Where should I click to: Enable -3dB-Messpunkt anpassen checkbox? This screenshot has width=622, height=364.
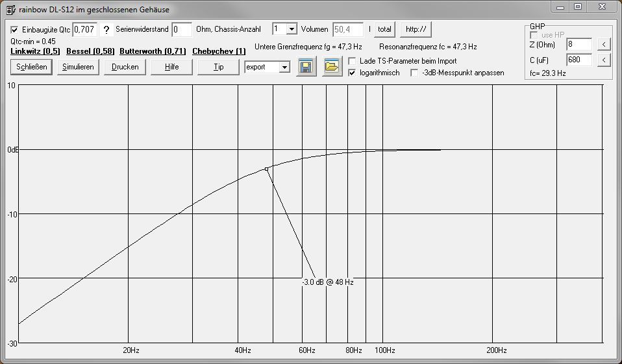pyautogui.click(x=414, y=73)
